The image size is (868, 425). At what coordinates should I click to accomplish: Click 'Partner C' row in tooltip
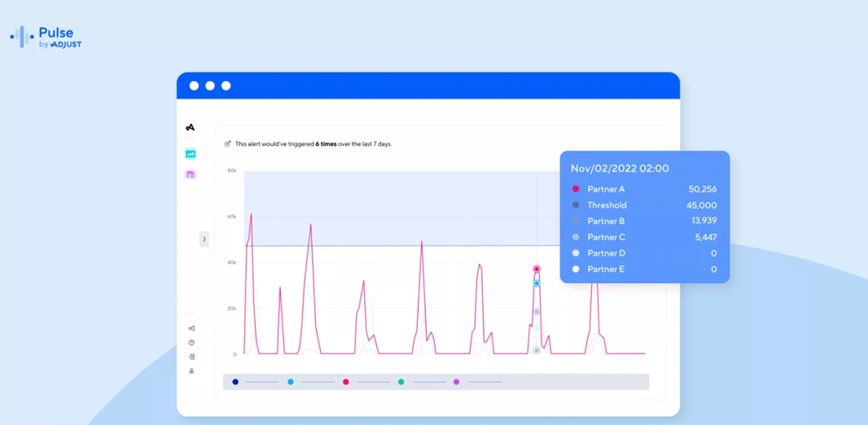tap(644, 238)
